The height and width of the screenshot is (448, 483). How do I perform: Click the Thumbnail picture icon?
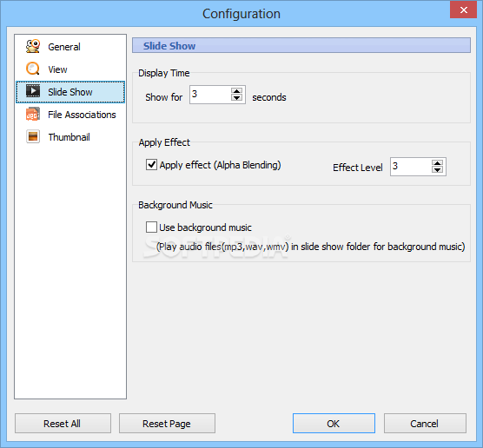click(x=33, y=136)
